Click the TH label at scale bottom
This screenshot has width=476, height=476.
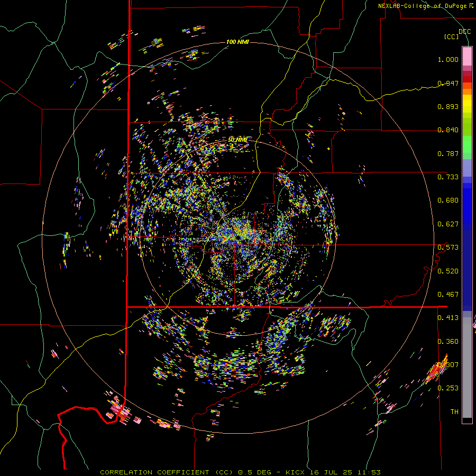[454, 412]
